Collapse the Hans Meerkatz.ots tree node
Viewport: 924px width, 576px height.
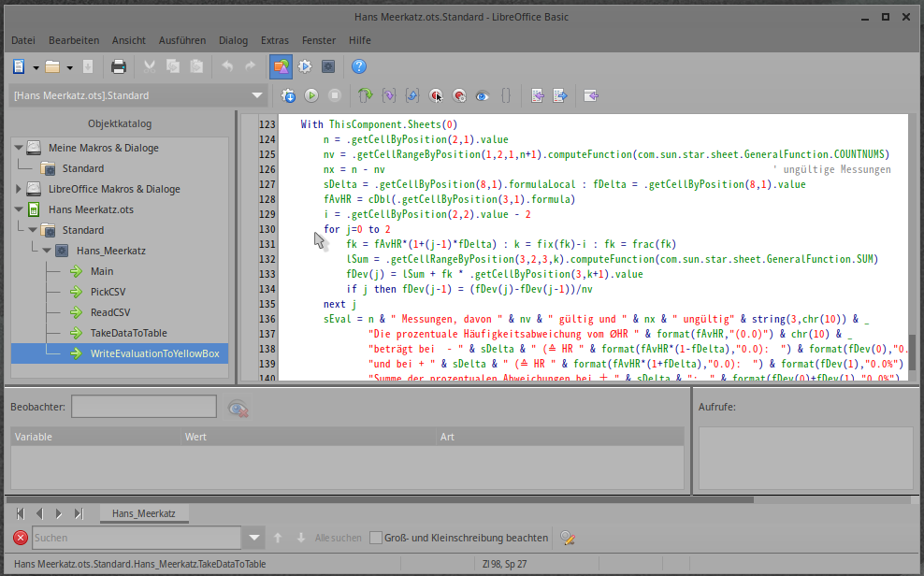(x=19, y=209)
